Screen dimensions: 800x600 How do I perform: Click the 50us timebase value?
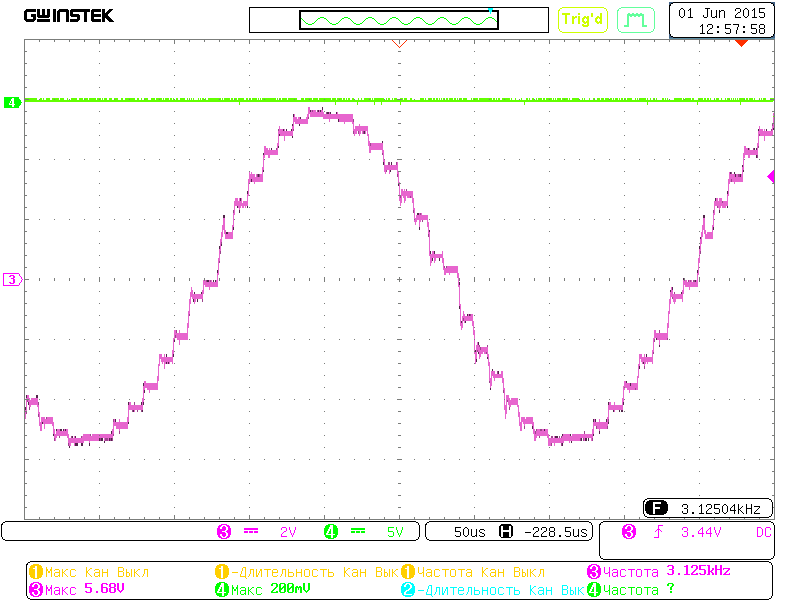(469, 532)
